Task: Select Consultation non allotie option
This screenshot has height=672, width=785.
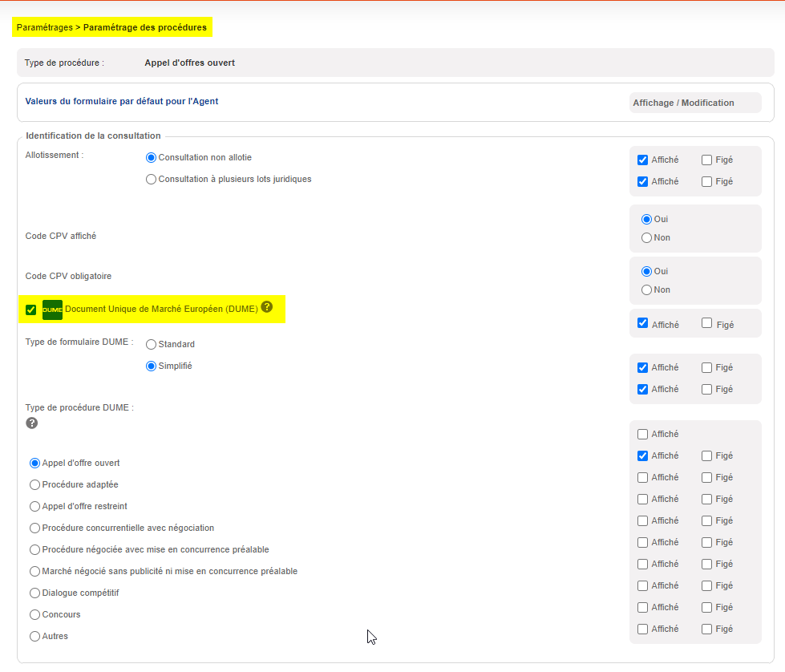Action: tap(151, 158)
